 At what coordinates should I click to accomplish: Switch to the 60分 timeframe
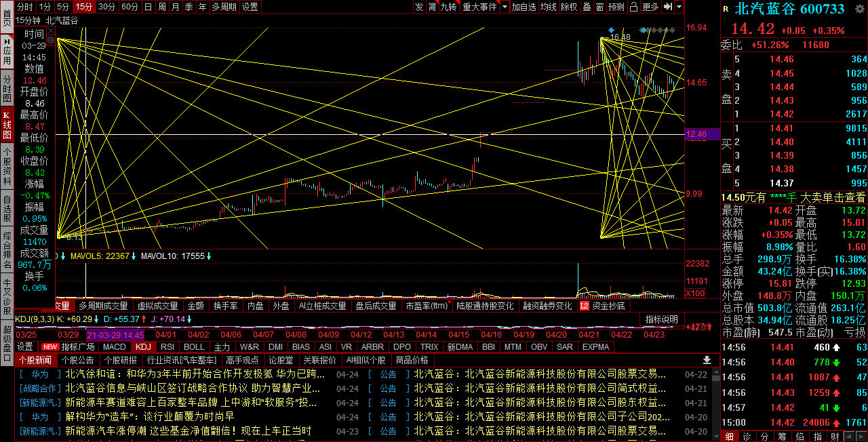(x=130, y=7)
